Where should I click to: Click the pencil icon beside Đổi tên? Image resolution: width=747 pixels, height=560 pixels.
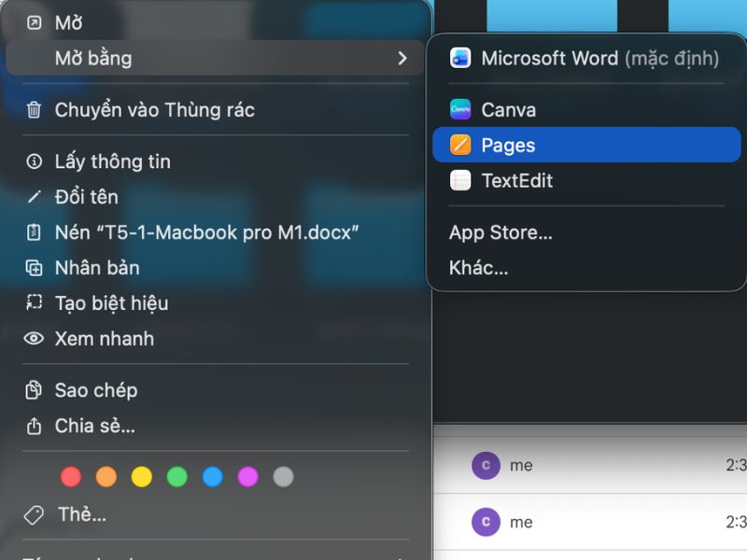34,197
